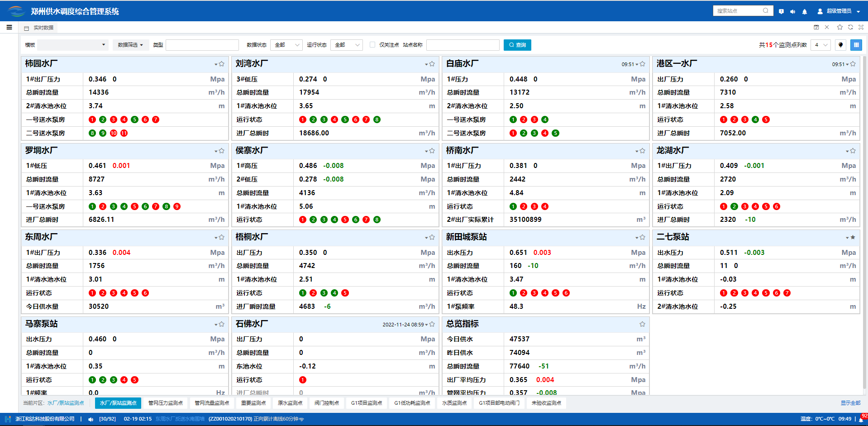
Task: Click red pump indicator 1 in 石佛水厂
Action: (303, 380)
